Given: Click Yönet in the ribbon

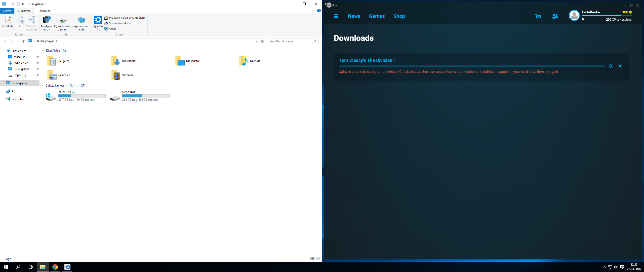Looking at the screenshot, I should 110,29.
